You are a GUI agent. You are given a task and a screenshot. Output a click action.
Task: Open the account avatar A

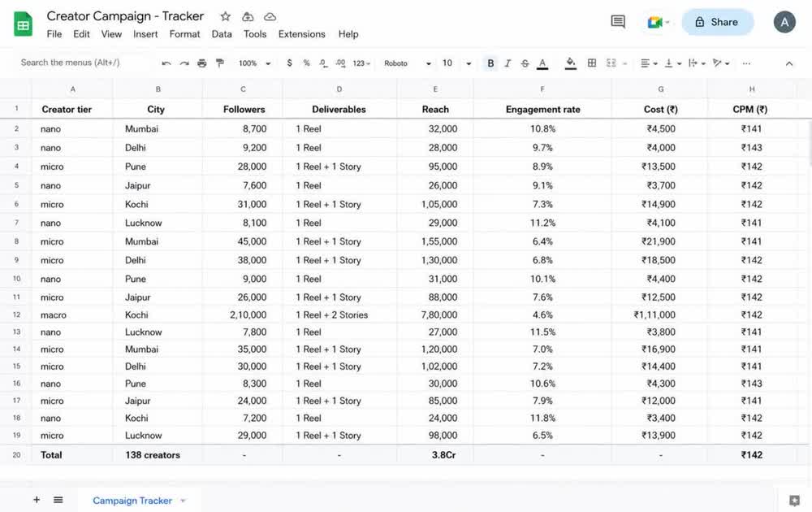click(x=784, y=22)
